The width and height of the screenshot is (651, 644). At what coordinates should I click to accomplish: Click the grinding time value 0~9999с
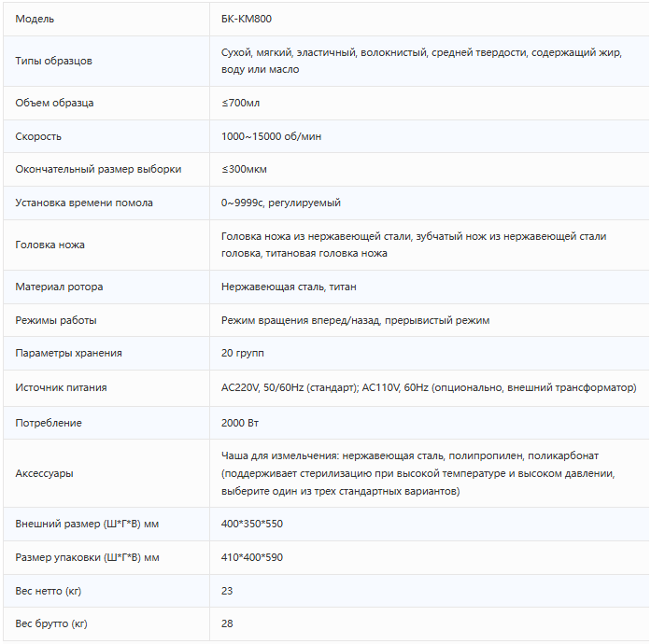coord(281,203)
